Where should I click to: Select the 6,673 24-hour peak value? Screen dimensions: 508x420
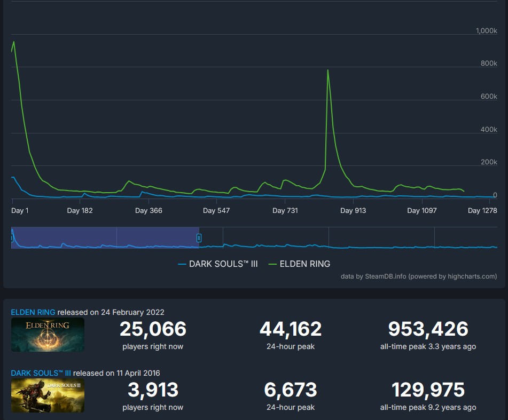click(291, 390)
